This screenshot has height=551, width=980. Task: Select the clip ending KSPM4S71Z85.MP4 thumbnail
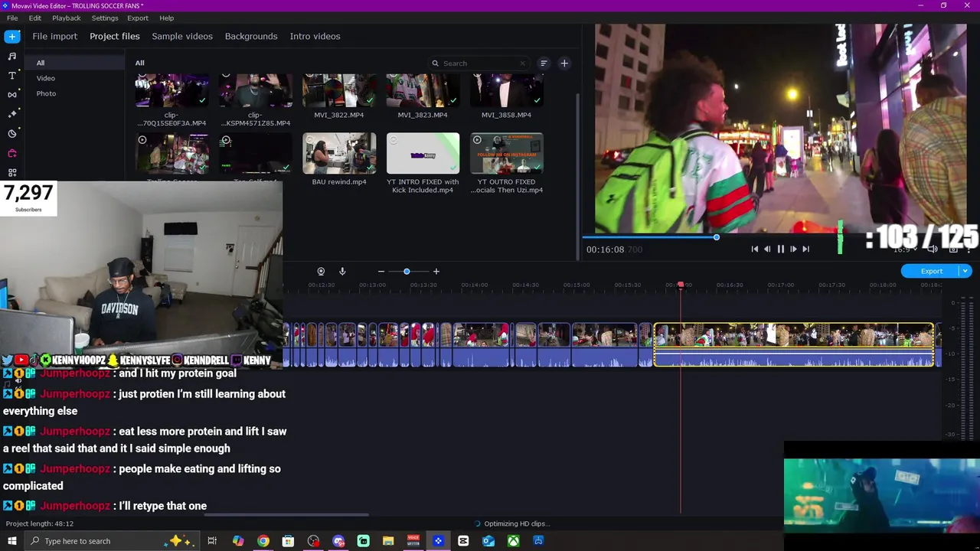(x=255, y=91)
